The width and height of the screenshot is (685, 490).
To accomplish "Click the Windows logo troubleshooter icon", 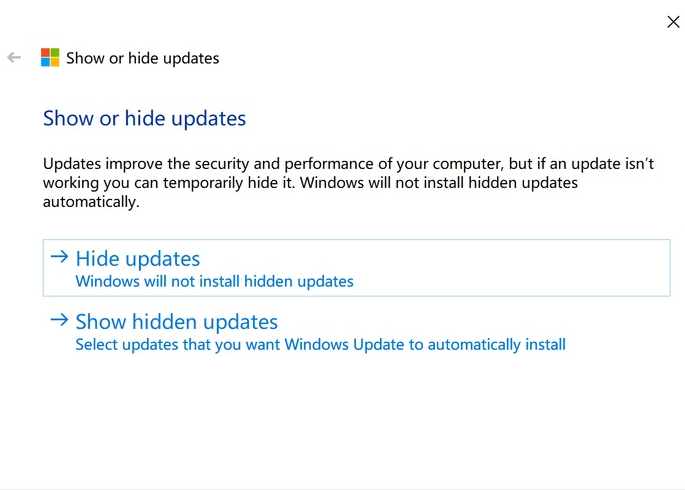I will 50,58.
